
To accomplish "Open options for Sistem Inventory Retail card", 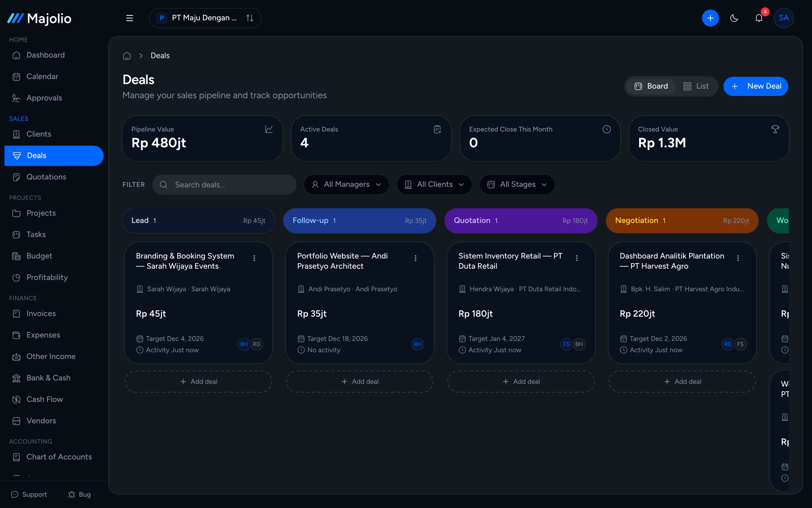I will point(577,258).
